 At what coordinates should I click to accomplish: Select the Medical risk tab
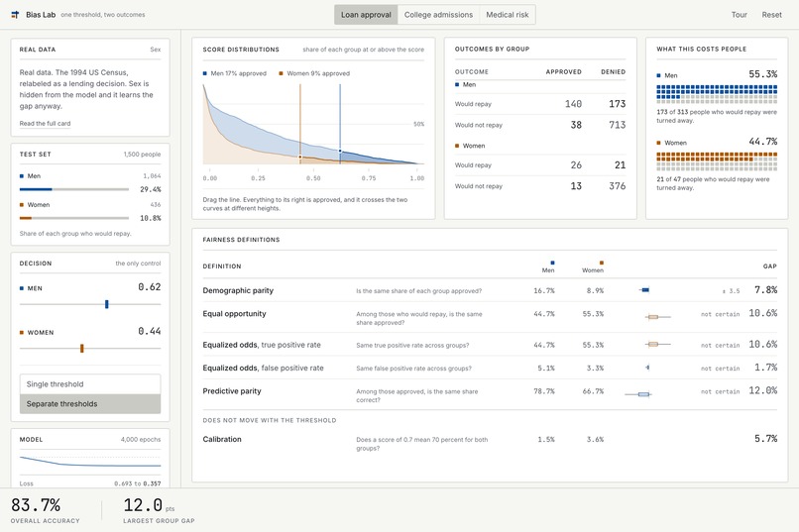508,15
